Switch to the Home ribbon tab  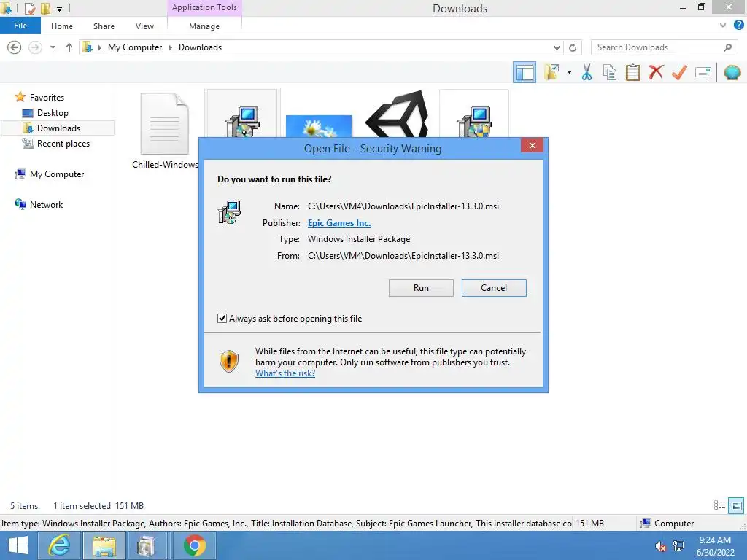point(62,26)
